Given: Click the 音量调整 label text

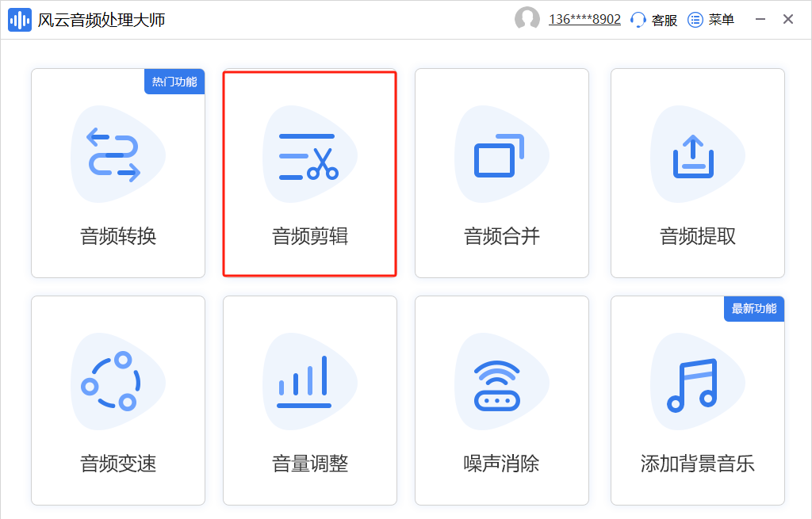Looking at the screenshot, I should tap(310, 463).
